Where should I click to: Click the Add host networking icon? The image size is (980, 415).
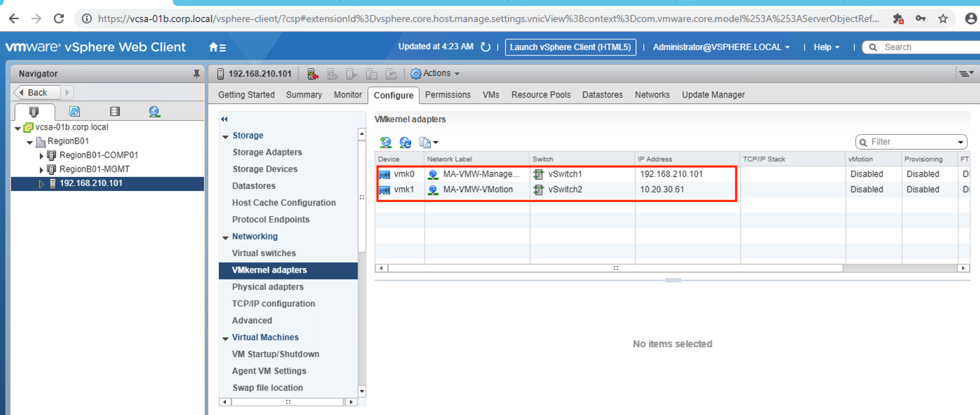tap(385, 142)
